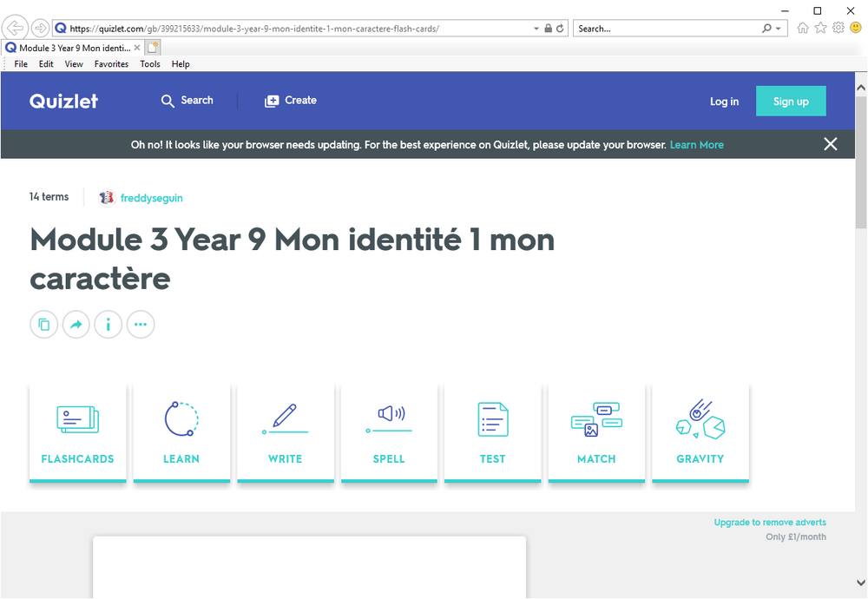This screenshot has width=868, height=599.
Task: Click the browser Home icon
Action: pyautogui.click(x=803, y=28)
